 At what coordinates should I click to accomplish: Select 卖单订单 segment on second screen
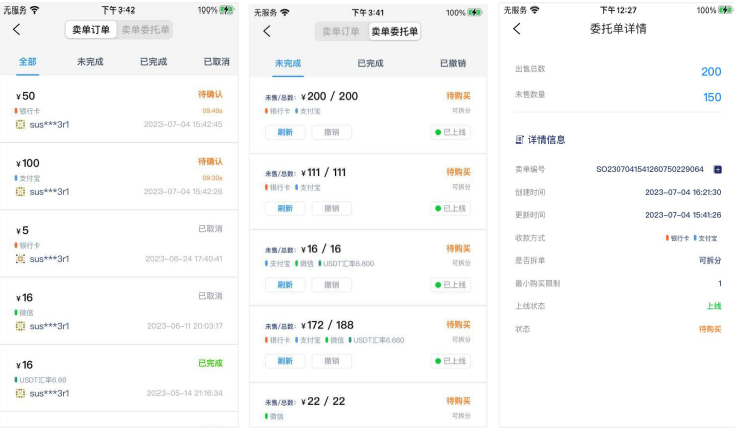[x=341, y=31]
